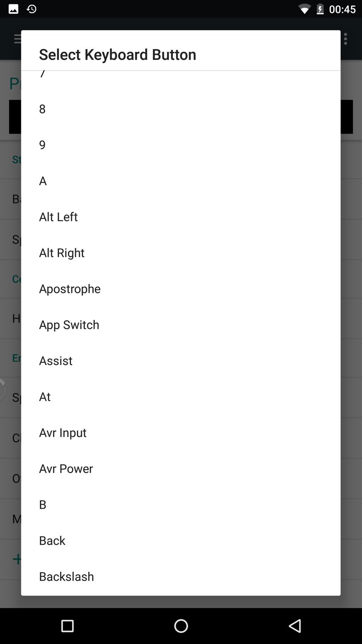Tap the clock-history icon in status bar
The width and height of the screenshot is (362, 644).
click(31, 9)
